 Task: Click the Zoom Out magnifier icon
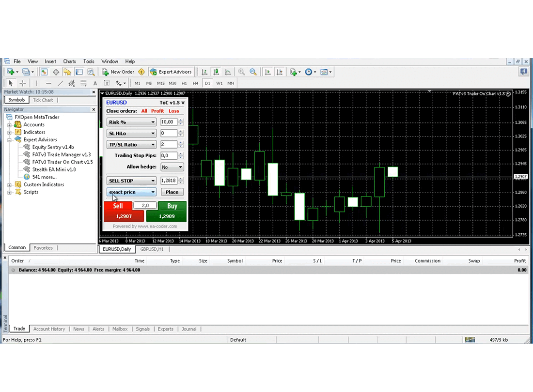coord(253,72)
